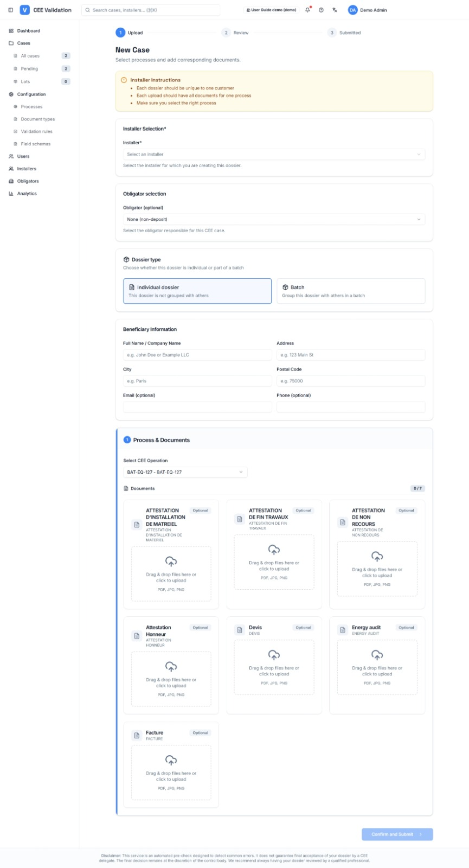
Task: Open Lots in the sidebar
Action: tap(25, 81)
